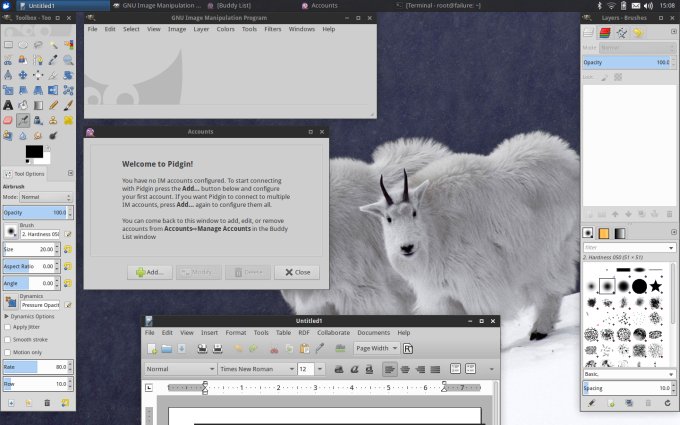Activate the Text tool
This screenshot has height=425, width=680.
point(8,105)
